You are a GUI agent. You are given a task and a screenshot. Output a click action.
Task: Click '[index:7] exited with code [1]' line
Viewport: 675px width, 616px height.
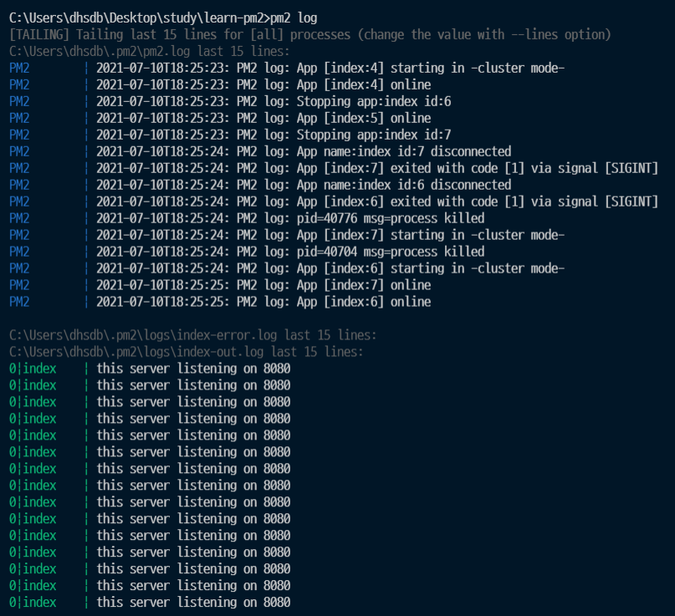pos(334,169)
